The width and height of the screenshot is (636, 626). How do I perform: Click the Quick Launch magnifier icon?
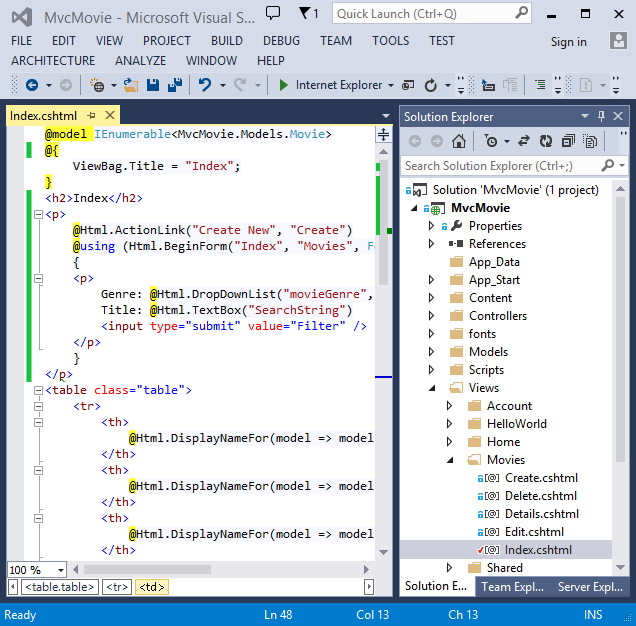click(x=522, y=13)
